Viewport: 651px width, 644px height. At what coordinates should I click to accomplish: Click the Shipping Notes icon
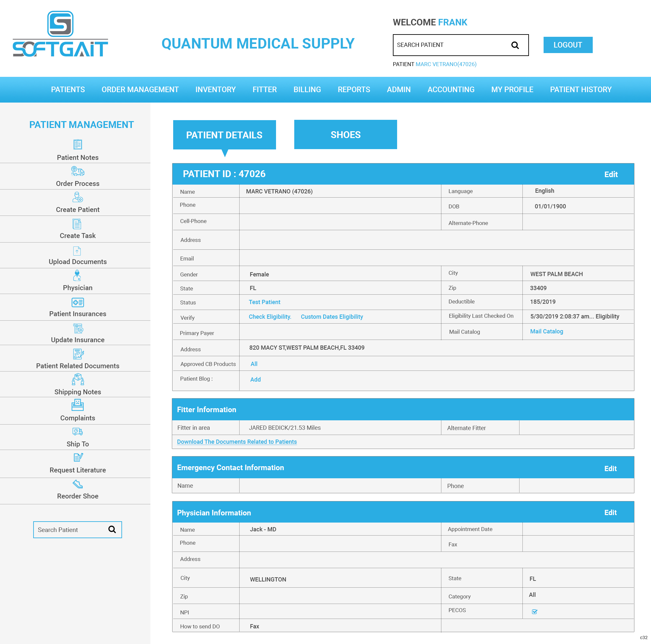[77, 379]
